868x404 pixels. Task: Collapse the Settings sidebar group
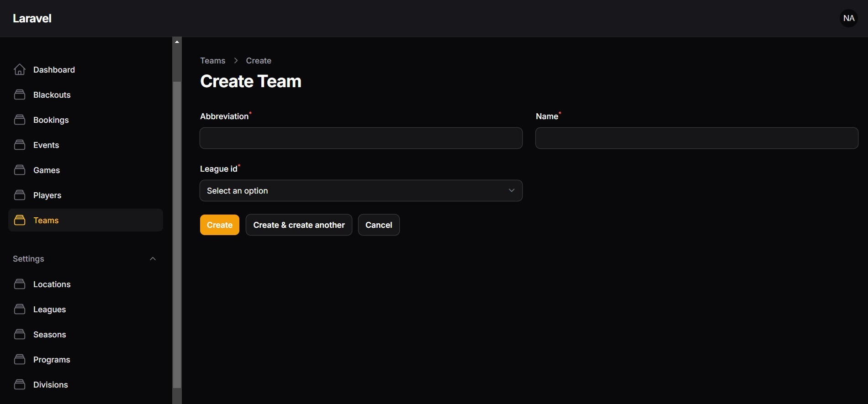click(153, 259)
